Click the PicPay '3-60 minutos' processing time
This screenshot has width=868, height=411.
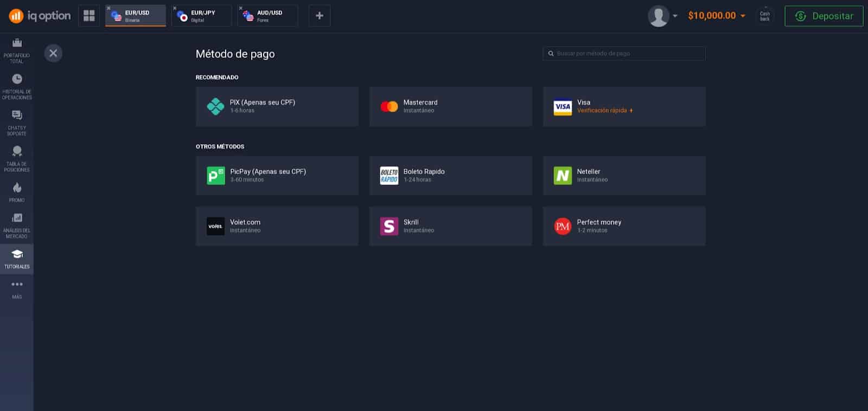pyautogui.click(x=247, y=180)
